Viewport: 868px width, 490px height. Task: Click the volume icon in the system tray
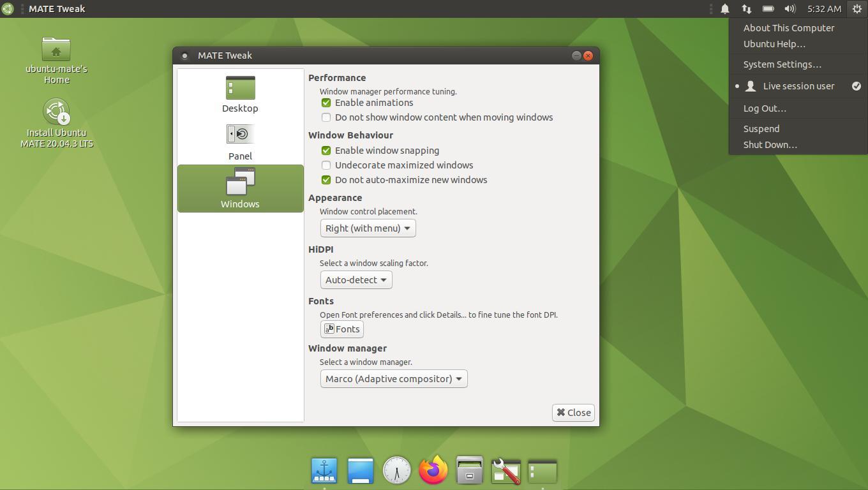coord(790,8)
